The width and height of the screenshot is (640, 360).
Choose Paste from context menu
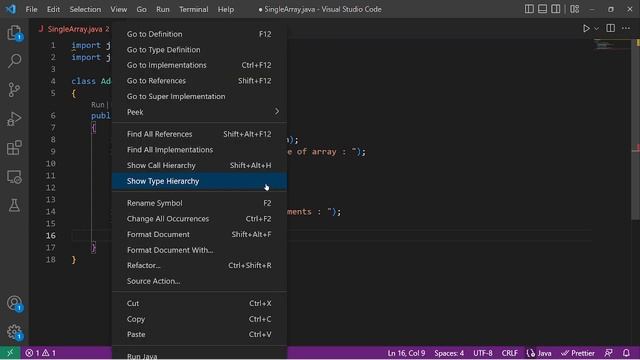[199, 334]
